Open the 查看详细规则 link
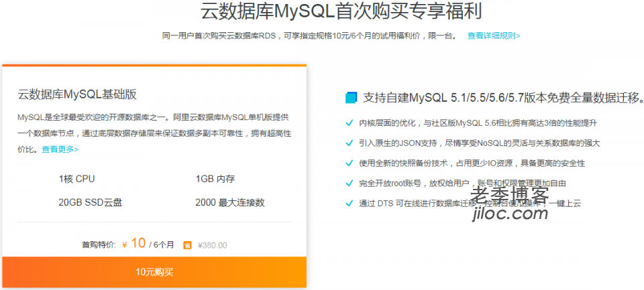644x290 pixels. tap(494, 35)
